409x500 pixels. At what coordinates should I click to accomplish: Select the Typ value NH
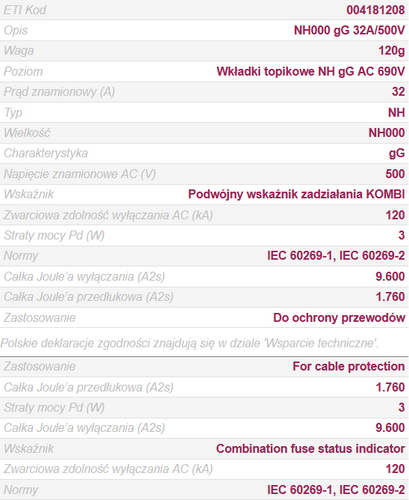point(396,112)
